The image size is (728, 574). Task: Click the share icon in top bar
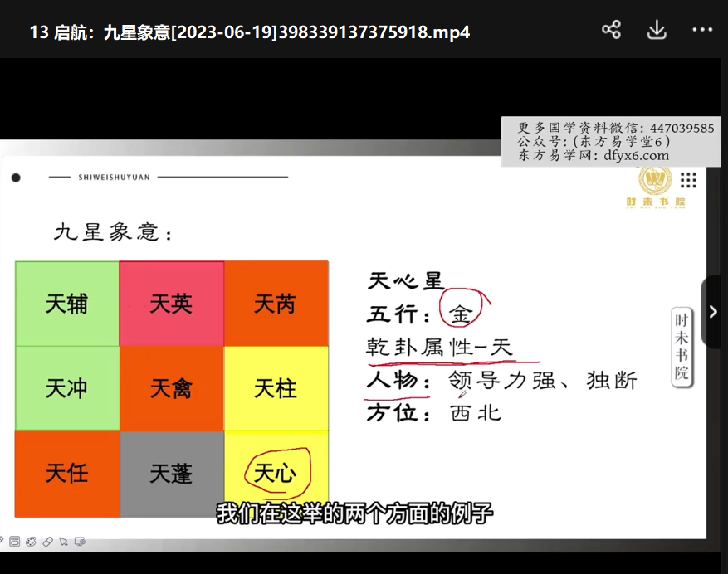(x=611, y=31)
